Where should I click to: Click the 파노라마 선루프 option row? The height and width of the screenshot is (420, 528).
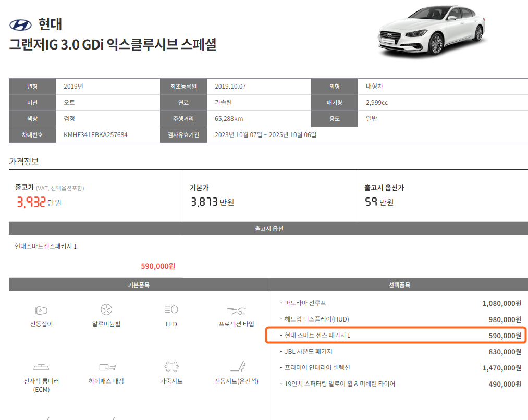point(400,303)
